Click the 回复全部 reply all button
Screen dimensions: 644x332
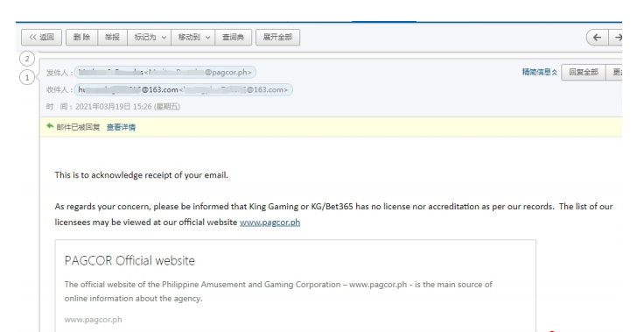click(584, 72)
